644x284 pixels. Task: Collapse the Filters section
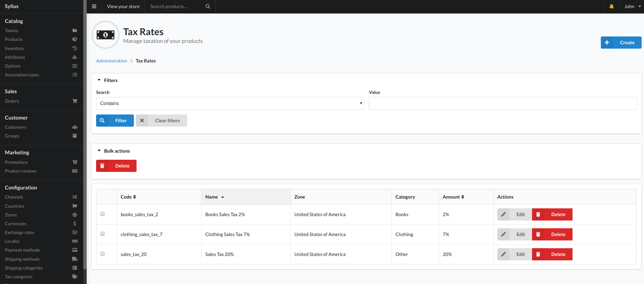tap(108, 80)
